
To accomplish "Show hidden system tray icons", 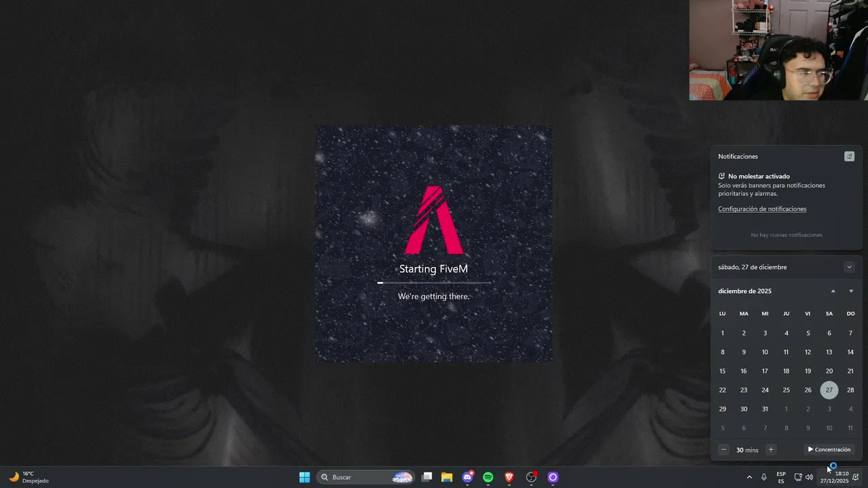I will [749, 477].
